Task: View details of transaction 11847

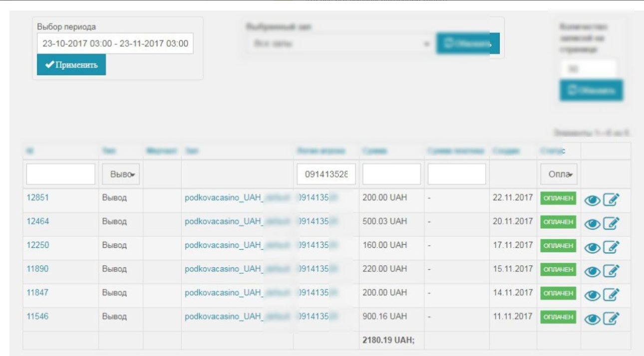Action: 592,295
